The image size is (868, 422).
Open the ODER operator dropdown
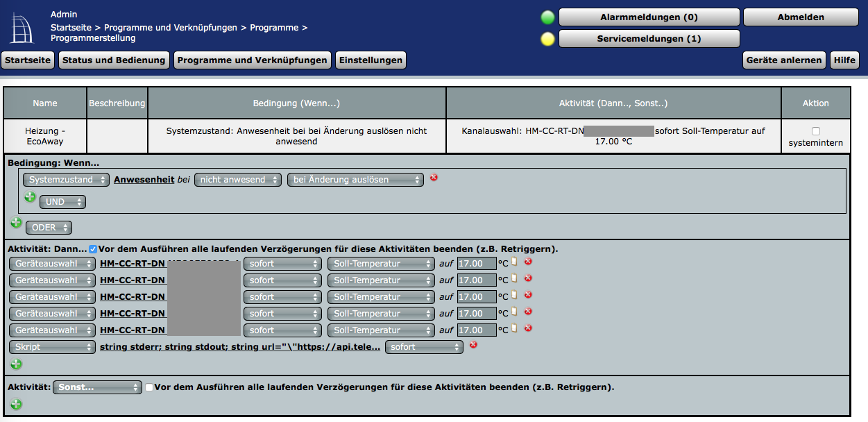(49, 228)
